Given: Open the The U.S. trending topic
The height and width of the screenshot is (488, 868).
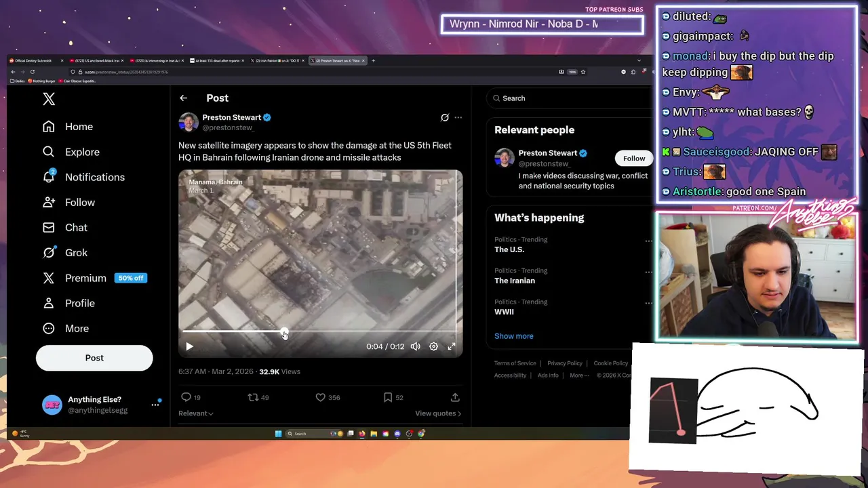Looking at the screenshot, I should click(509, 249).
